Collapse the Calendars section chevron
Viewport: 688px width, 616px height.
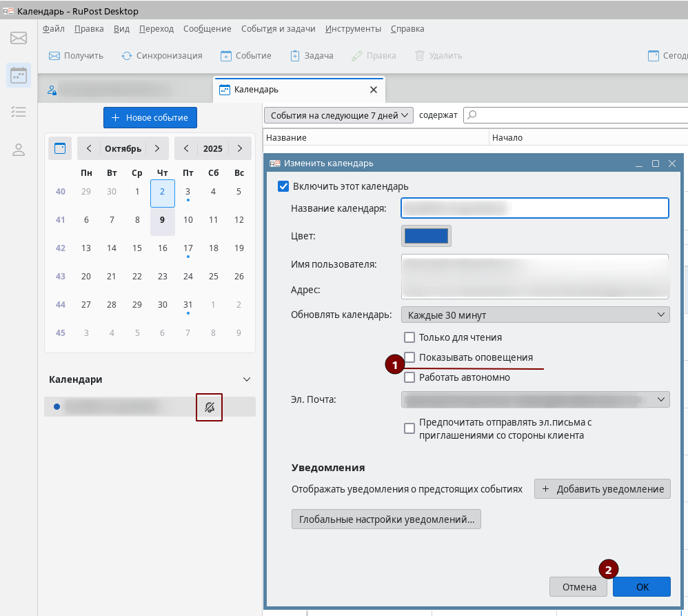click(x=247, y=379)
